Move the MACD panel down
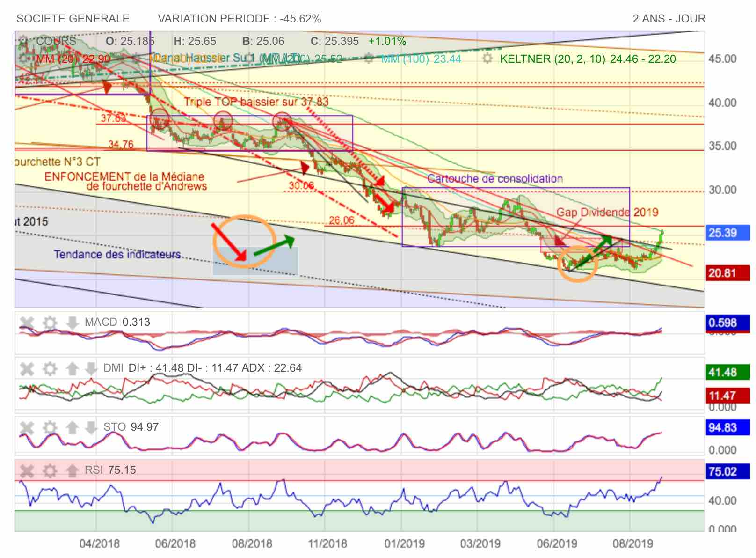This screenshot has height=558, width=756. (x=72, y=323)
